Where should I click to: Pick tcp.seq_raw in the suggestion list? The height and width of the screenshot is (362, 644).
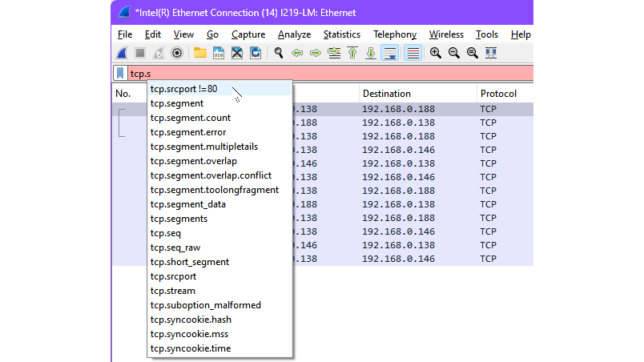tap(175, 247)
